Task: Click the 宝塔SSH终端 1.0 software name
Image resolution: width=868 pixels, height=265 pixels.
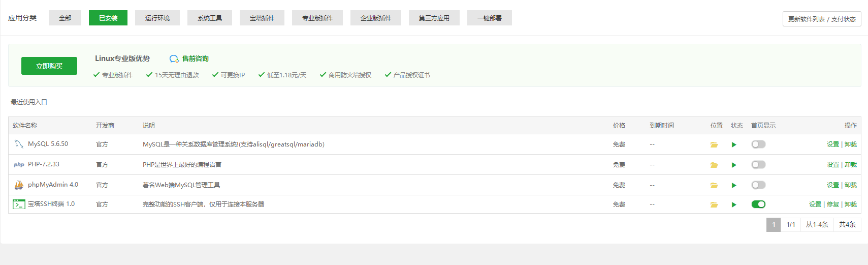Action: pos(51,204)
